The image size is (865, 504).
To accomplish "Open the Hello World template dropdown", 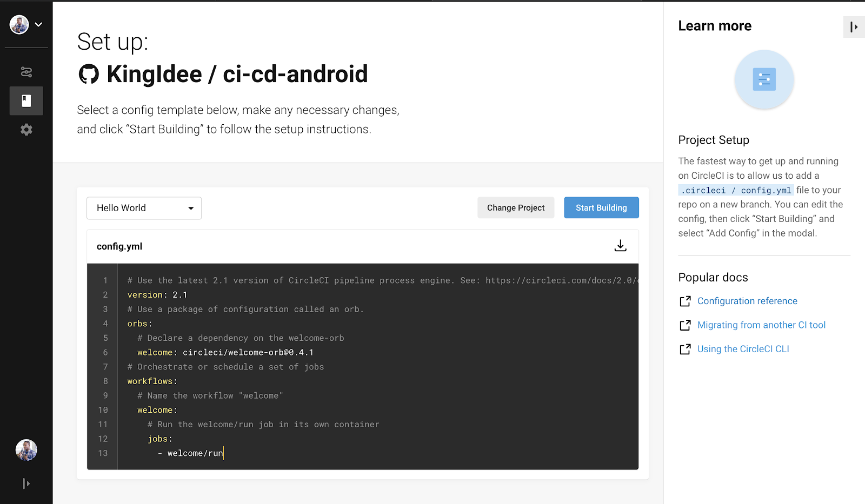I will 143,208.
